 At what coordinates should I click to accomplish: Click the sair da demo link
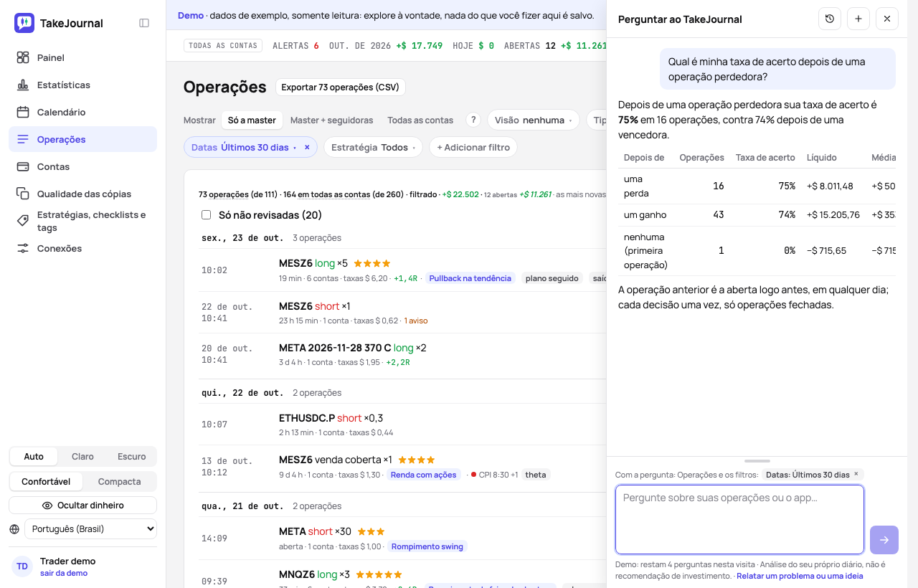[x=64, y=573]
